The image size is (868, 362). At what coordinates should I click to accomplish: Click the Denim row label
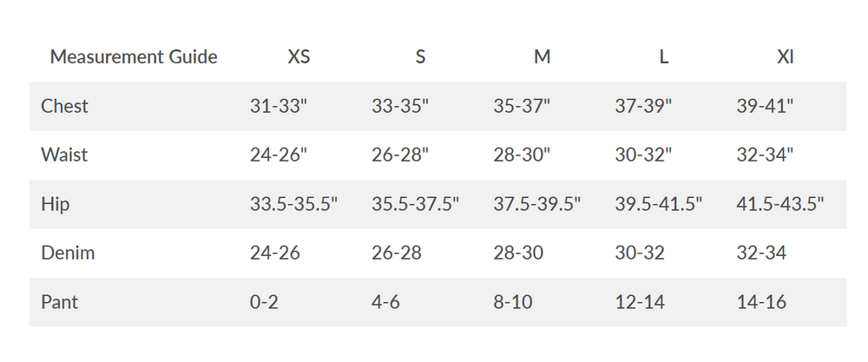point(68,253)
